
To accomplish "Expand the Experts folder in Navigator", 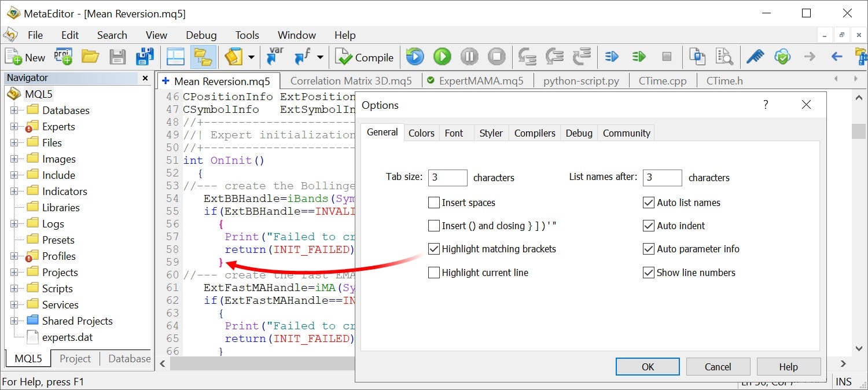I will (x=14, y=127).
